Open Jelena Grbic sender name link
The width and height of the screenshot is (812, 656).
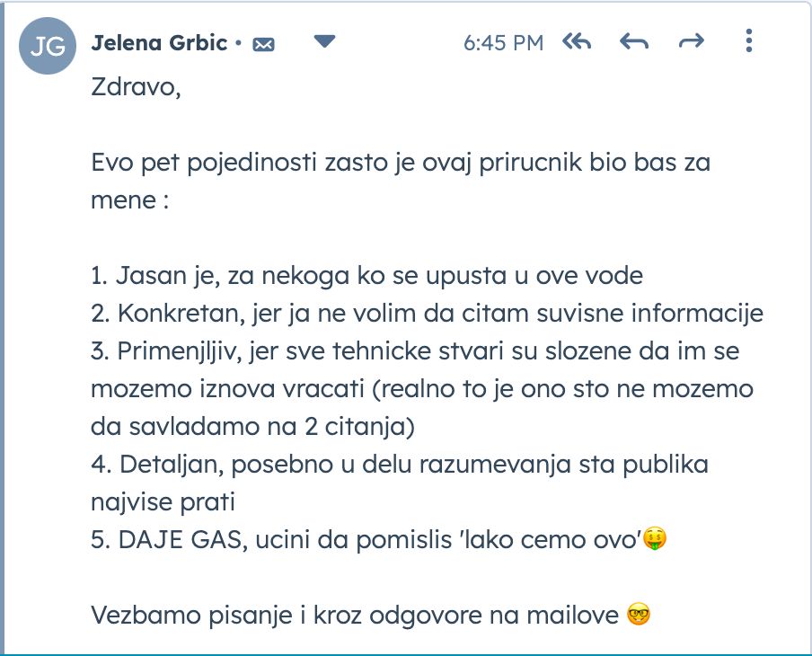click(x=159, y=42)
